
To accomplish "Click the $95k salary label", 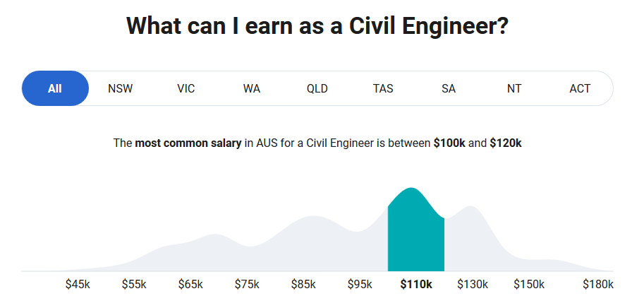I will click(360, 284).
